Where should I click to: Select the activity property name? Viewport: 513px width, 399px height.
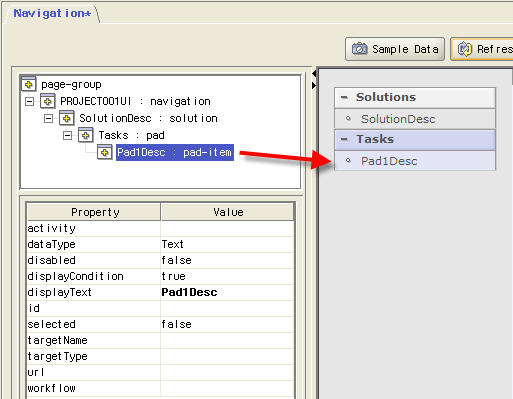click(94, 228)
